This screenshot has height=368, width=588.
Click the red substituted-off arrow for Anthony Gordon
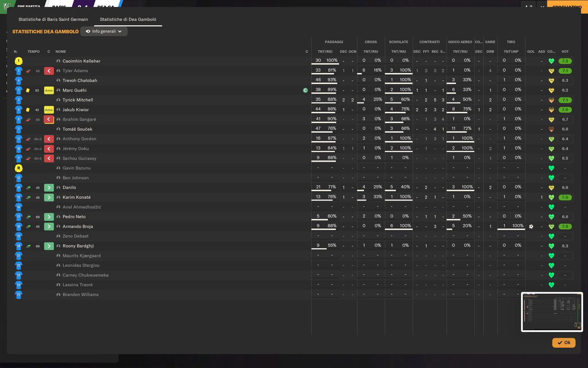click(49, 139)
